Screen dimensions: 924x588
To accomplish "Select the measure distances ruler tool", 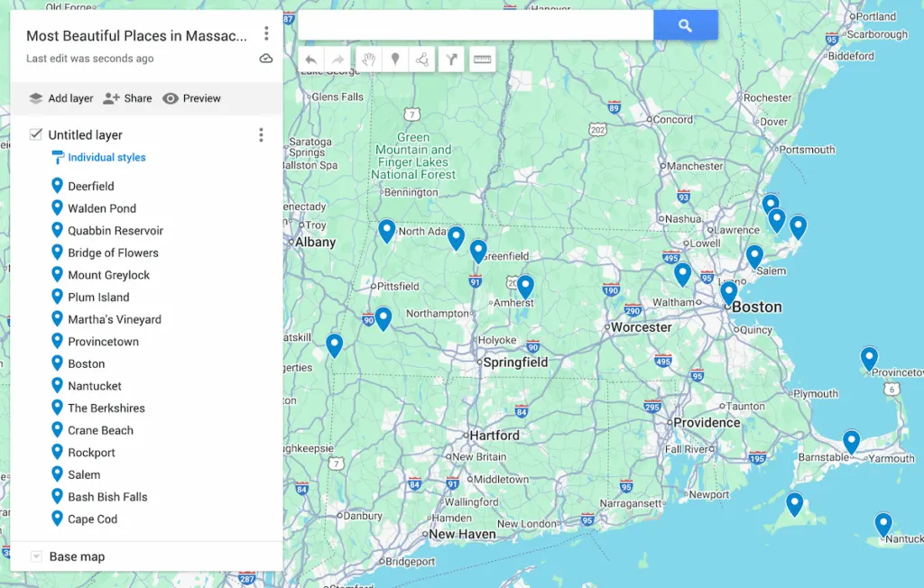I will tap(482, 60).
